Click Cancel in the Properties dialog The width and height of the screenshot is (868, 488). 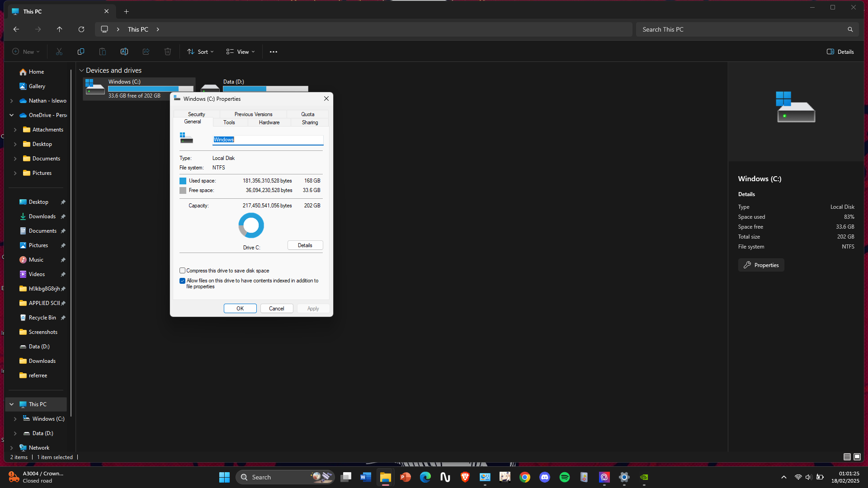click(277, 309)
